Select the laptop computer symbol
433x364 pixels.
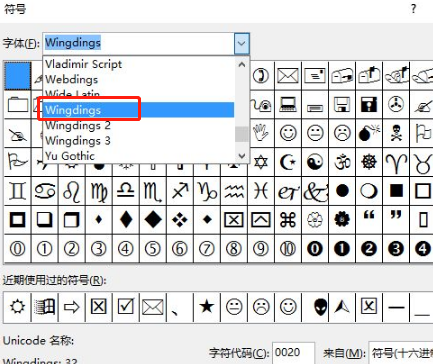[x=288, y=105]
